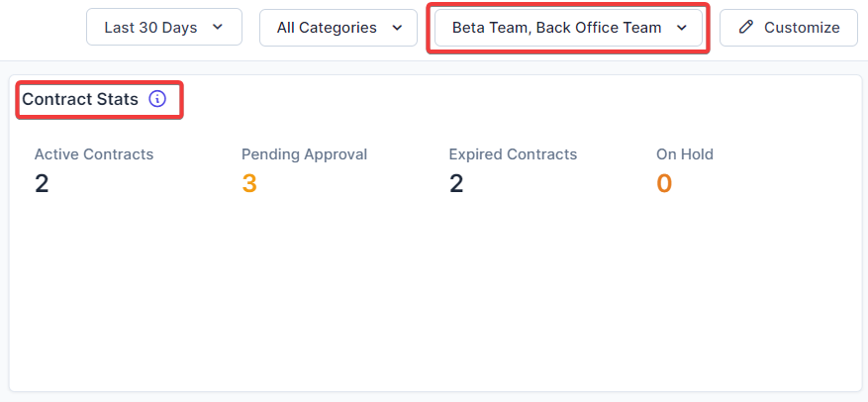Click the 'Beta Team, Back Office Team' text

pos(556,28)
